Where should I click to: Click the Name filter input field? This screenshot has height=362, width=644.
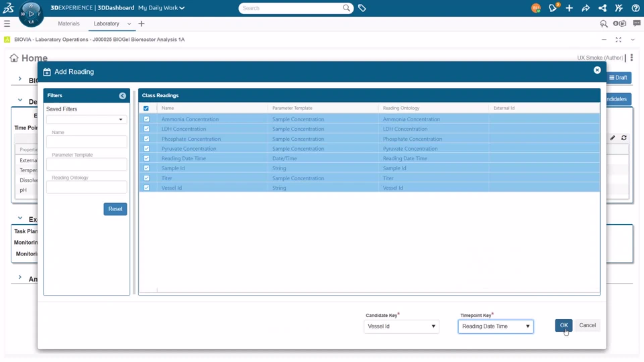(87, 142)
